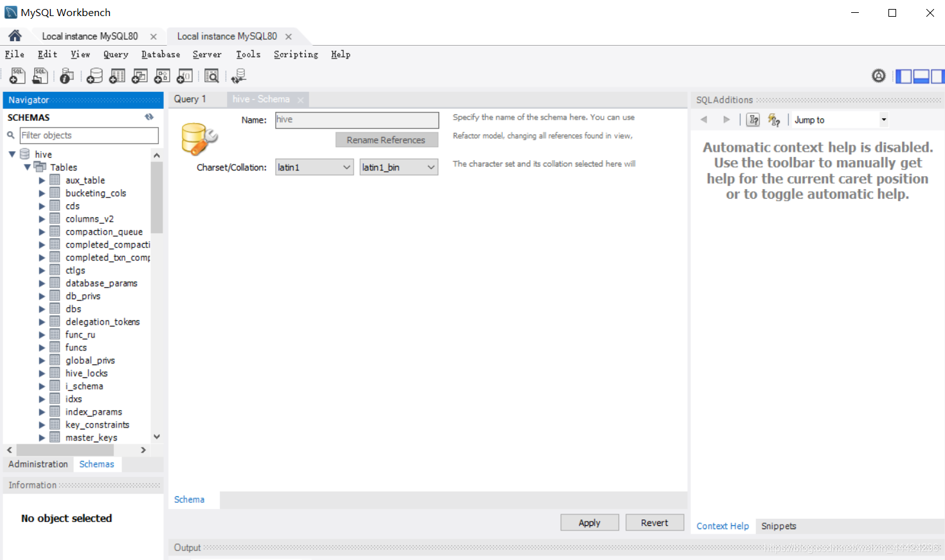Select the delegation_tokens table

click(102, 321)
